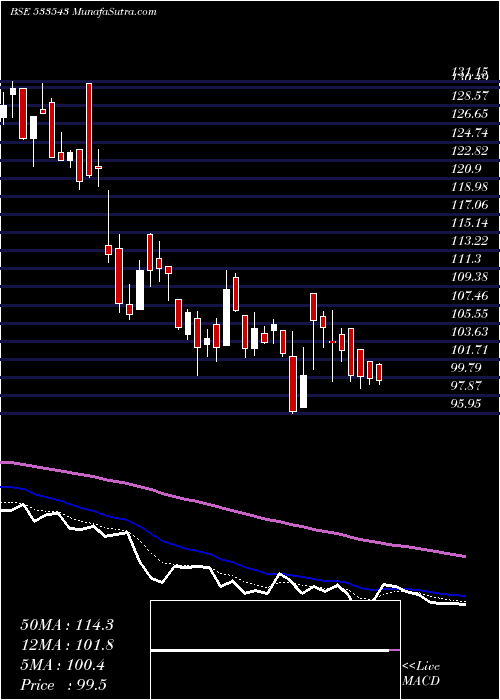Click the 107.46 price axis label
Image resolution: width=500 pixels, height=700 pixels.
tap(470, 296)
